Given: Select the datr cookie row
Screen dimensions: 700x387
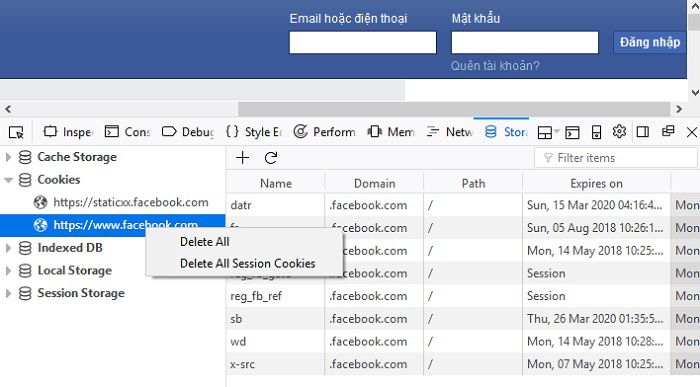Looking at the screenshot, I should (463, 205).
